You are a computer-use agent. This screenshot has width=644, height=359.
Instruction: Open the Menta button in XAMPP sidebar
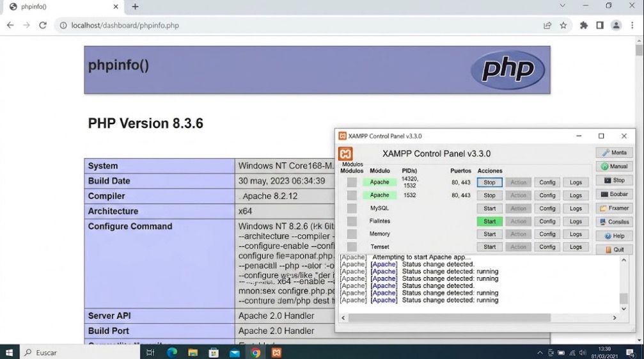(614, 152)
